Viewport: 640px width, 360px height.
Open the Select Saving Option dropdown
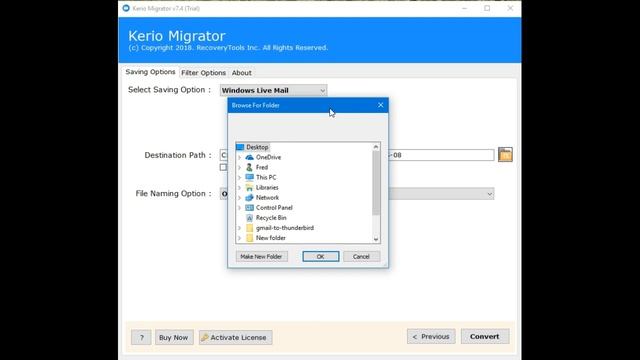(273, 90)
